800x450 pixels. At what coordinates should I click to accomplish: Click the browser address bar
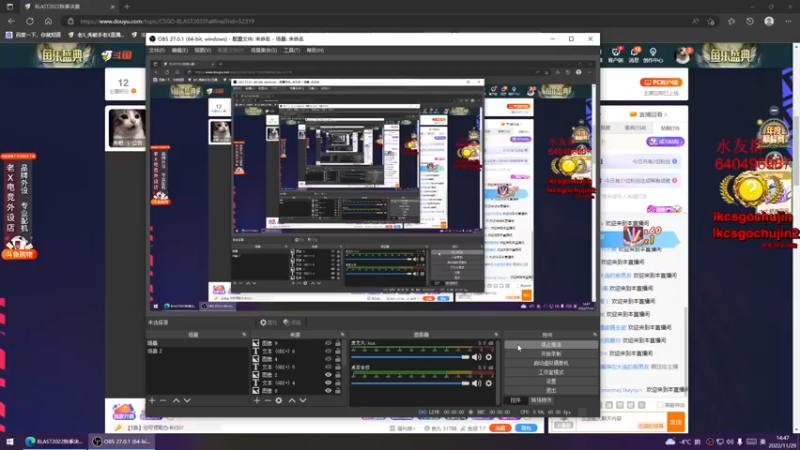[x=378, y=21]
